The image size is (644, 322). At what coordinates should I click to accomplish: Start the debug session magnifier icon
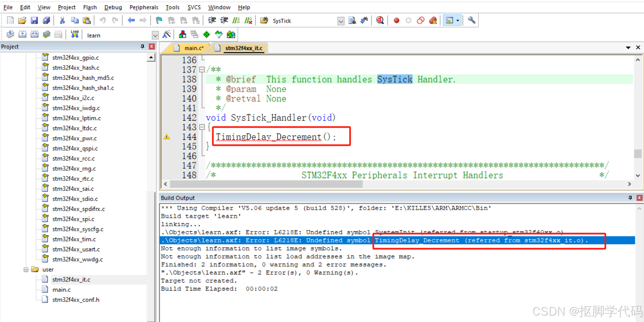380,21
